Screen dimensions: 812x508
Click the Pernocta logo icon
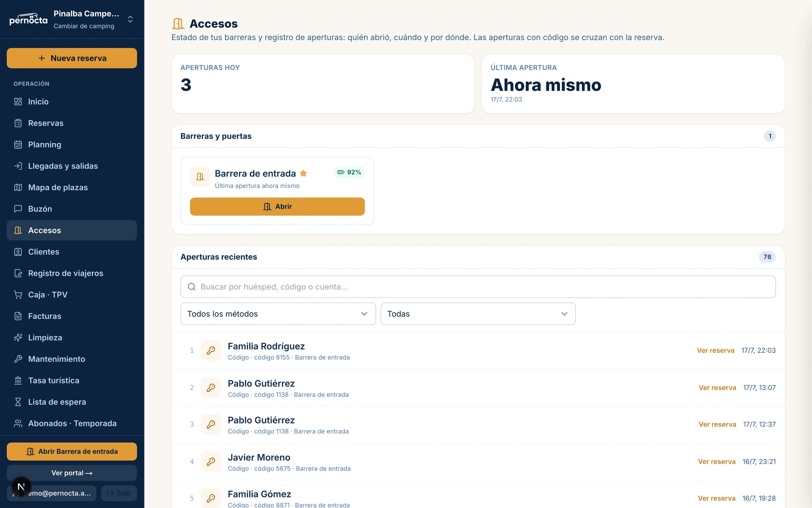point(28,19)
